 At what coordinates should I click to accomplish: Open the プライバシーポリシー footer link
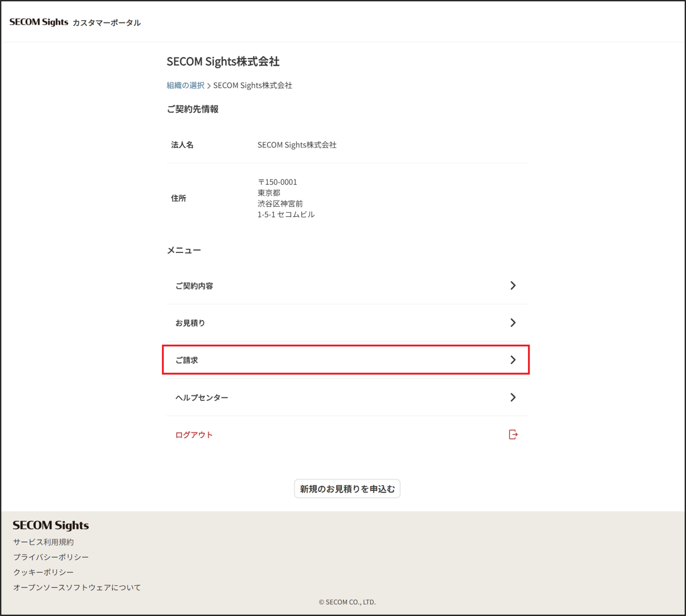click(51, 557)
